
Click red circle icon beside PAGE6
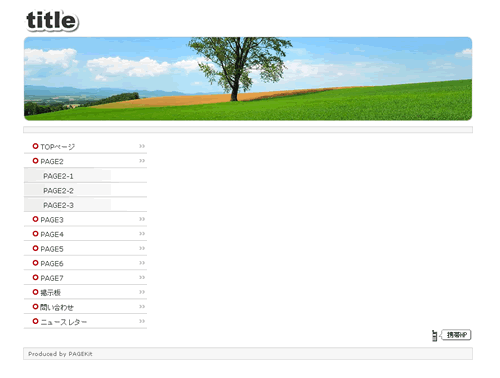click(35, 263)
